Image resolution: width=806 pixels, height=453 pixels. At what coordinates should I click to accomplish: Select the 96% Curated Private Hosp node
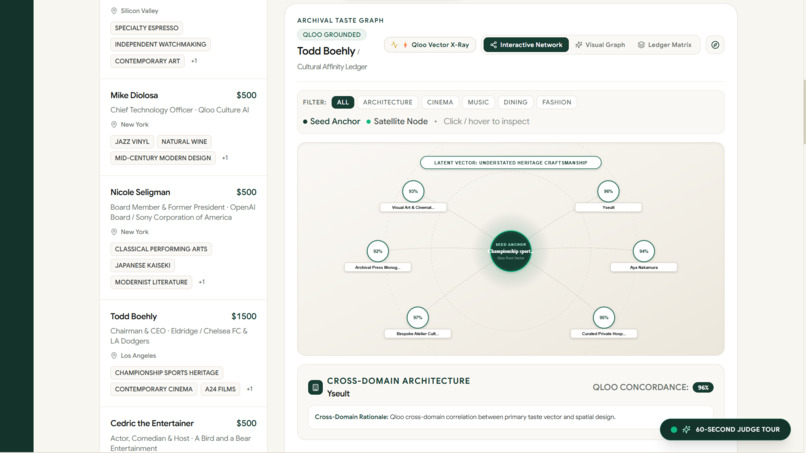click(603, 318)
